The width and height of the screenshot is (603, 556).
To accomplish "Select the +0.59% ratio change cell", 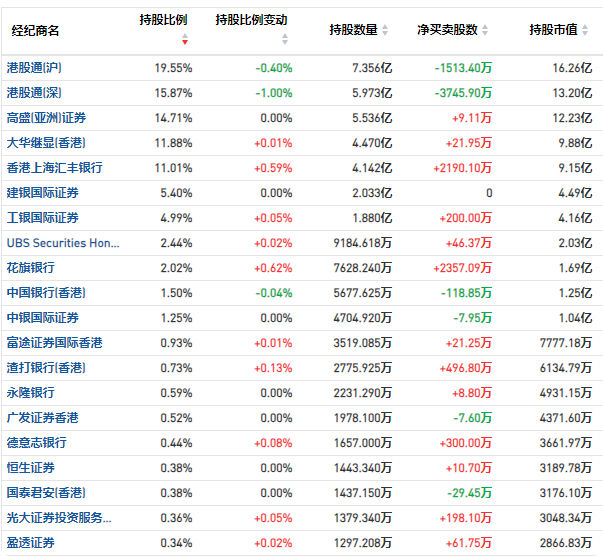I will point(273,168).
